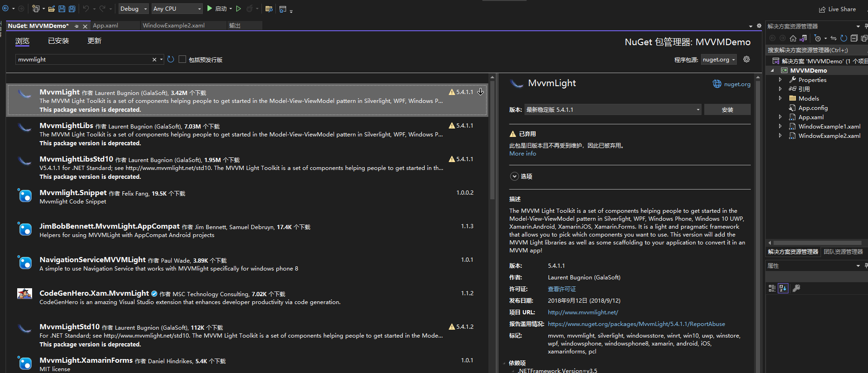
Task: Expand the WindowExample1.xaml node
Action: (x=781, y=126)
